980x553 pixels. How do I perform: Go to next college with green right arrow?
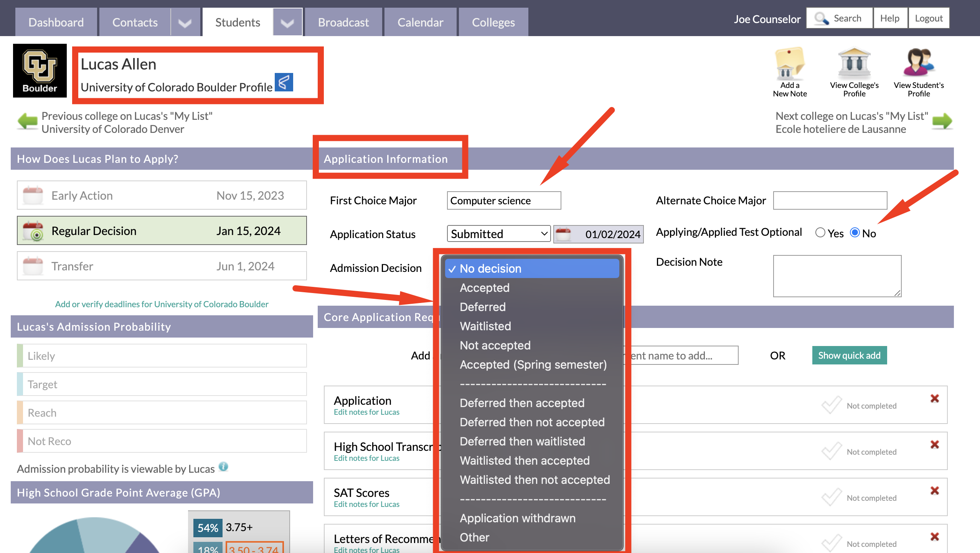coord(942,121)
